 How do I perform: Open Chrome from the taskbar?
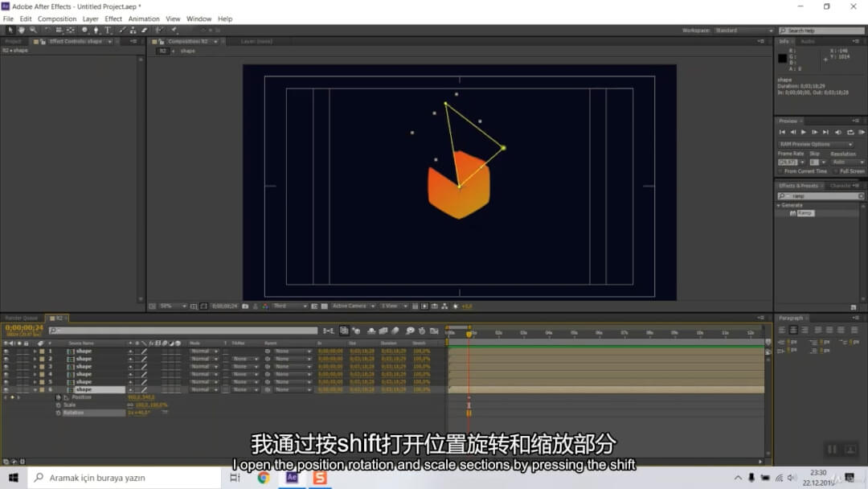(264, 478)
